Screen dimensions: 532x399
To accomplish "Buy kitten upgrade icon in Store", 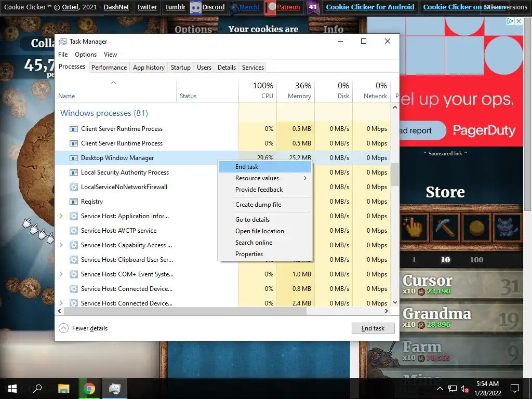I will click(508, 227).
